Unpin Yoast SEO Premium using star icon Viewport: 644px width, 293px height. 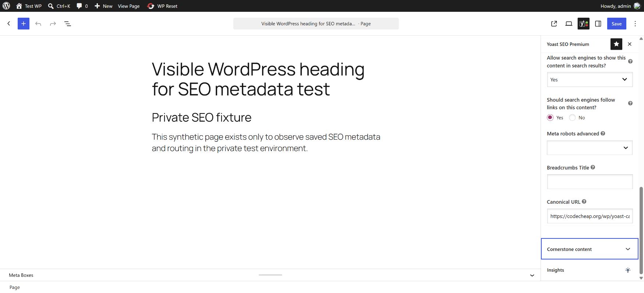pyautogui.click(x=616, y=44)
